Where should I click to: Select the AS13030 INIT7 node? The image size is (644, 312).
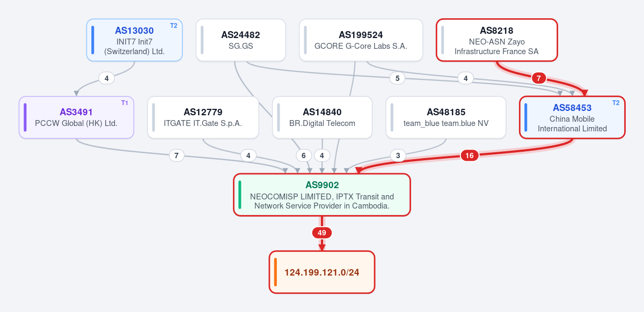click(x=135, y=40)
